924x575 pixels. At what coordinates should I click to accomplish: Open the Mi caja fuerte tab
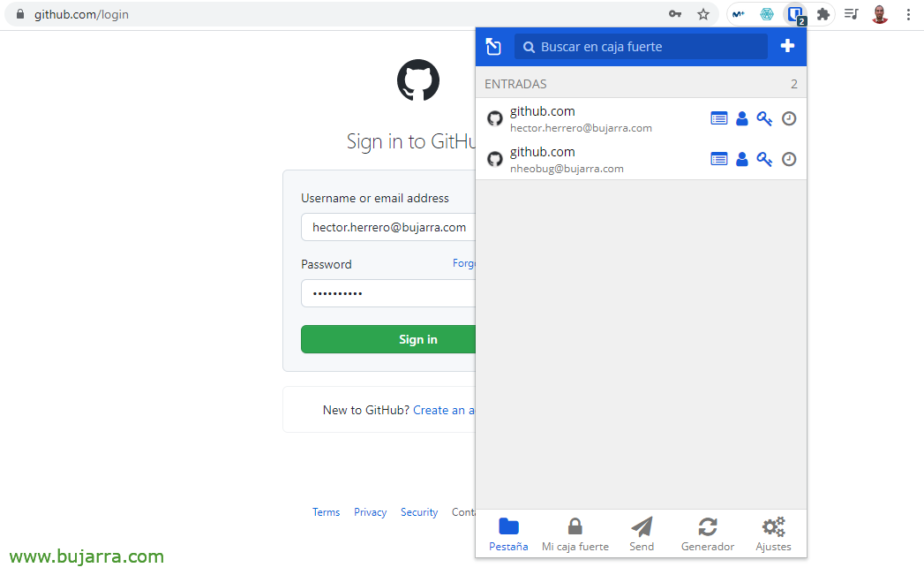coord(575,534)
